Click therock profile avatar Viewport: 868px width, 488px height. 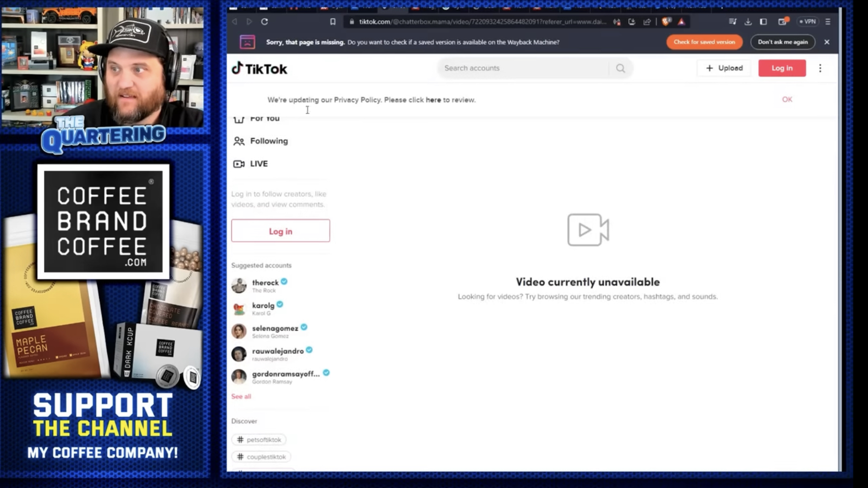point(239,286)
